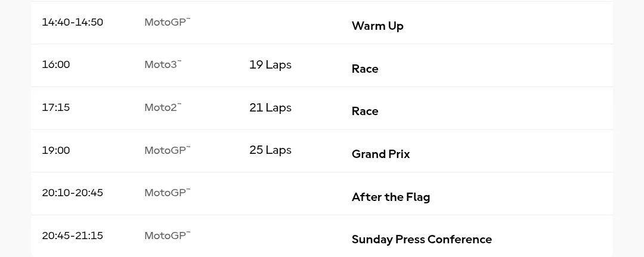Open the Moto2 Race session title
The height and width of the screenshot is (257, 644).
click(x=365, y=112)
